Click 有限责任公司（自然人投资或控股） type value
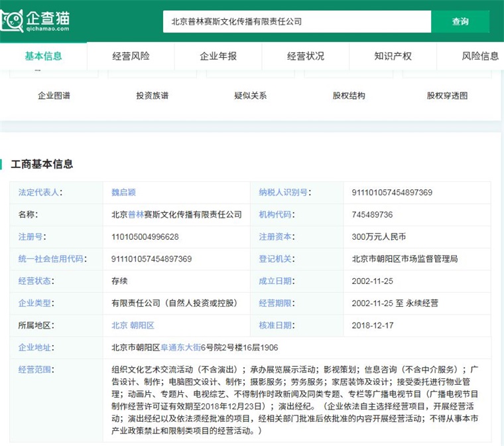Image resolution: width=504 pixels, height=446 pixels. pyautogui.click(x=174, y=303)
